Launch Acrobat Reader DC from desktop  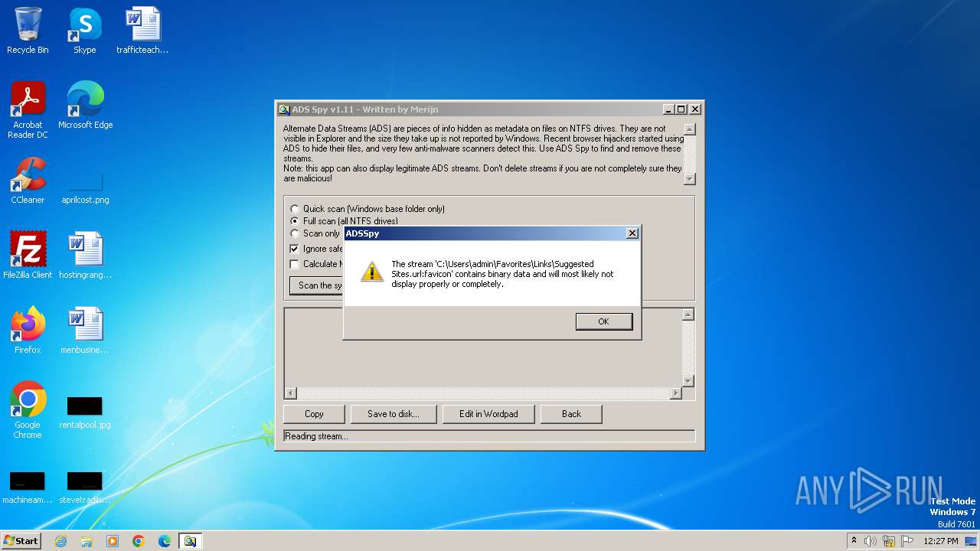(28, 110)
